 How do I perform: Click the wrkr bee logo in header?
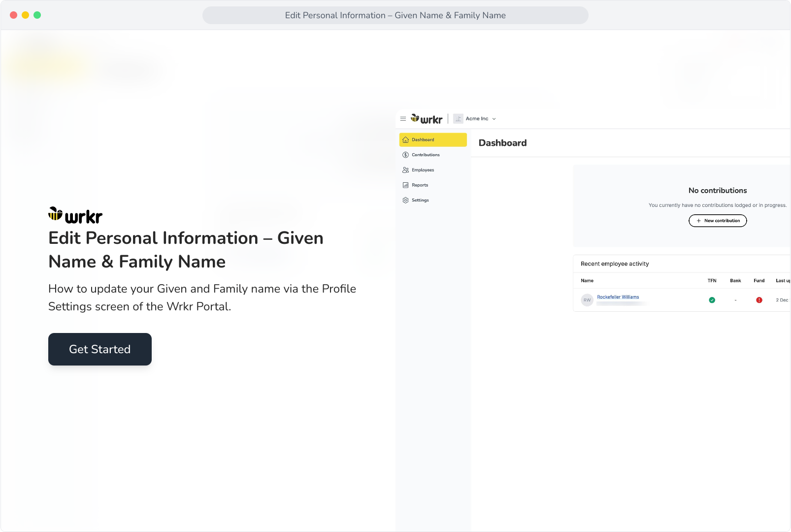(x=427, y=119)
